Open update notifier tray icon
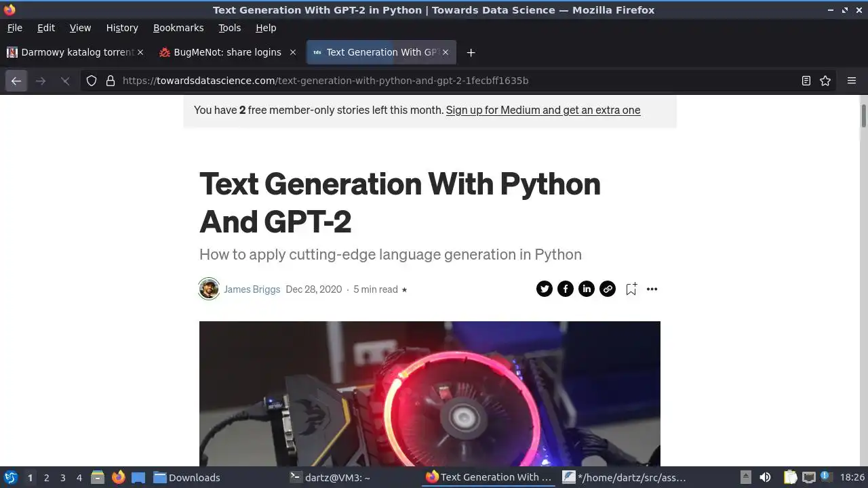Viewport: 868px width, 488px height. 826,476
